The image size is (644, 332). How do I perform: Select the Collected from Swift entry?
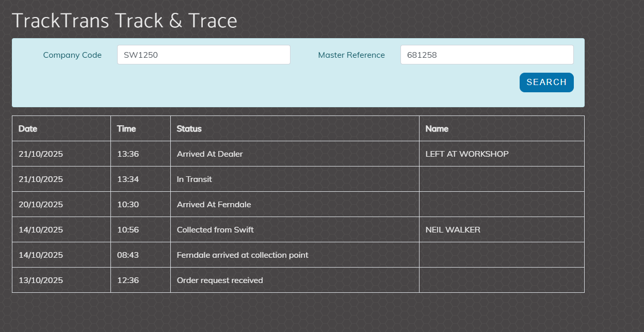(x=215, y=230)
